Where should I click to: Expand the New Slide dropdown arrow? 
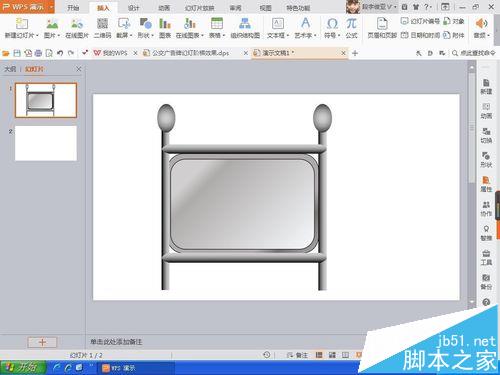coord(37,35)
